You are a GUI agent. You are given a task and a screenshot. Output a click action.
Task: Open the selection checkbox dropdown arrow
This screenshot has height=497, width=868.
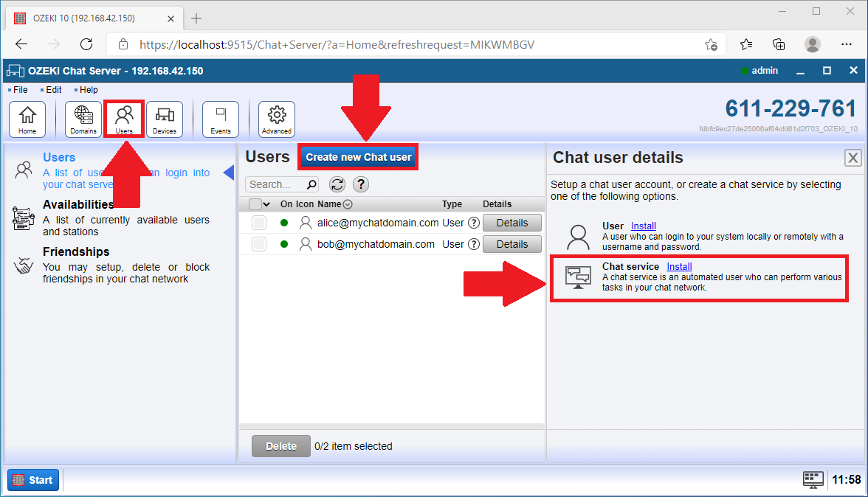pos(266,204)
